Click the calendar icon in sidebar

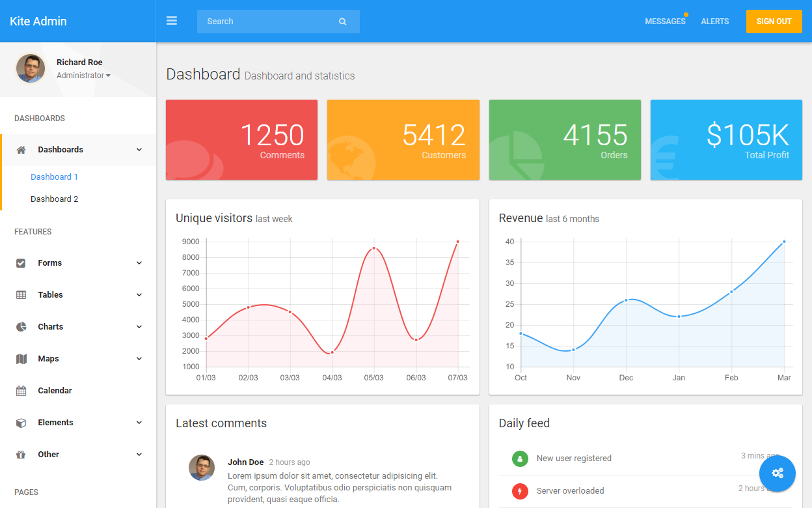(x=21, y=391)
